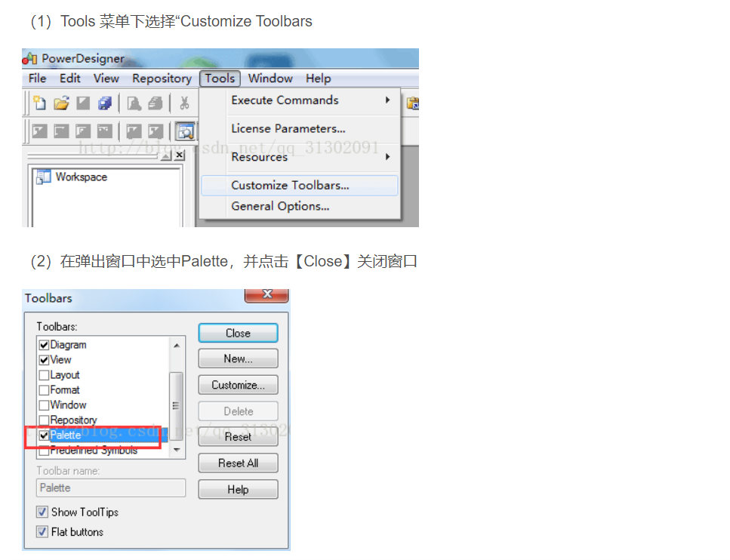Click the Reset All button
The image size is (730, 560).
coord(238,463)
